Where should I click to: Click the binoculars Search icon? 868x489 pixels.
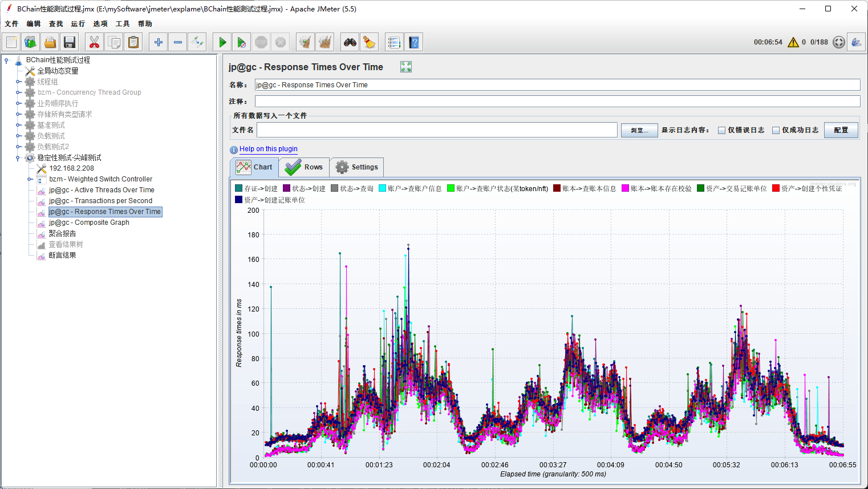coord(350,42)
